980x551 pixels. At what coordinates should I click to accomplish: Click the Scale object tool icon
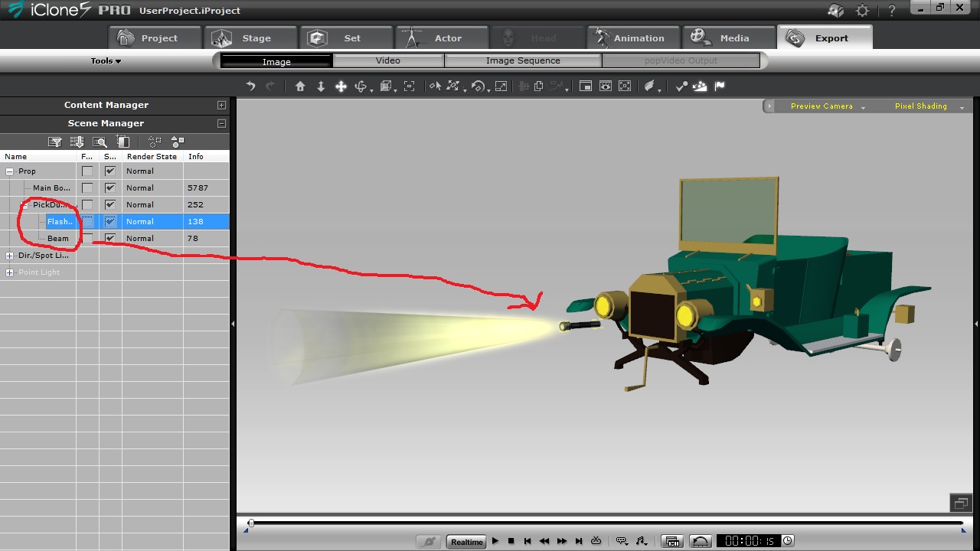pyautogui.click(x=453, y=86)
